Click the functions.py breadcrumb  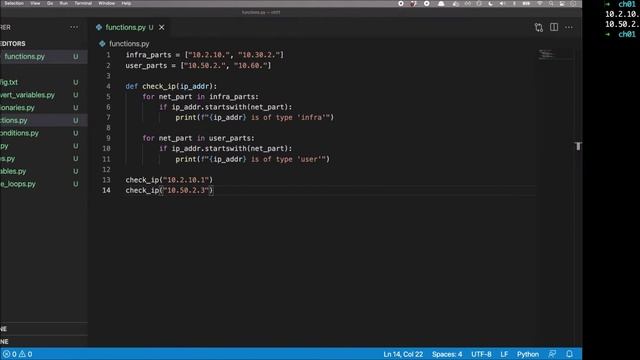click(x=129, y=44)
